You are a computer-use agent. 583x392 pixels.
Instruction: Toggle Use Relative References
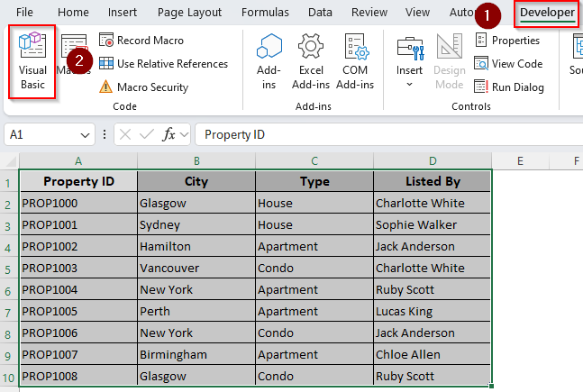click(x=164, y=64)
